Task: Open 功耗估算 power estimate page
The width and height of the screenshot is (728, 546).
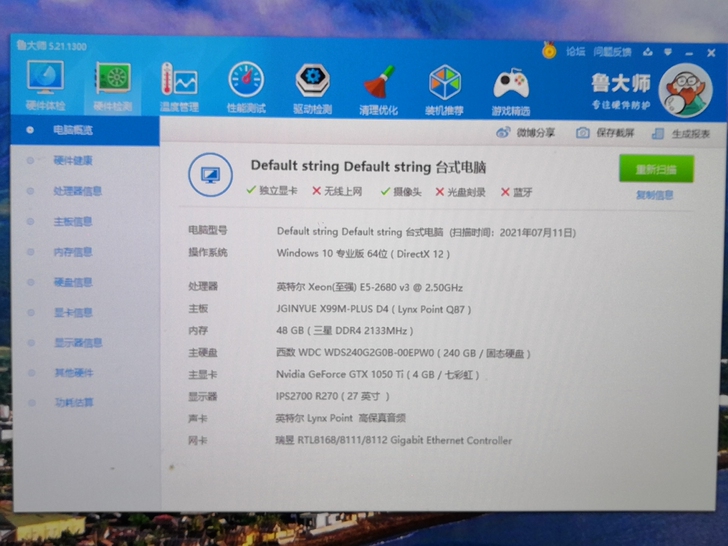Action: [x=73, y=402]
